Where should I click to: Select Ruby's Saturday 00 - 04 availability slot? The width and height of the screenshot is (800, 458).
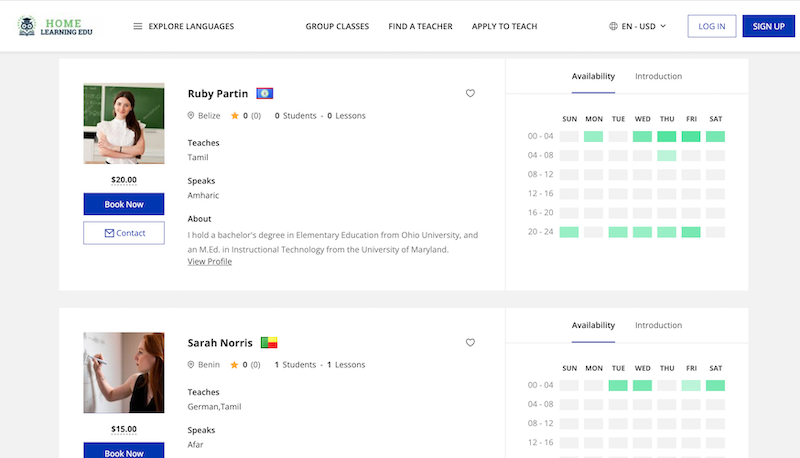[715, 137]
